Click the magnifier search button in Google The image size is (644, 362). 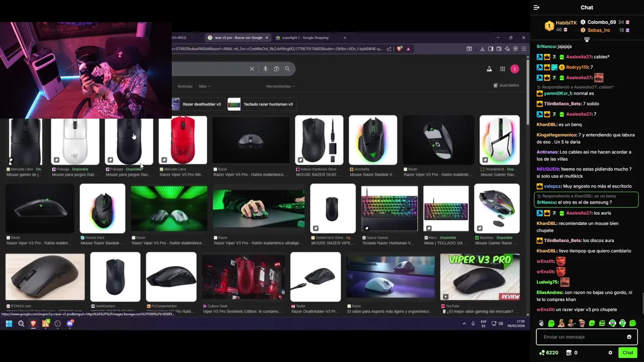287,69
